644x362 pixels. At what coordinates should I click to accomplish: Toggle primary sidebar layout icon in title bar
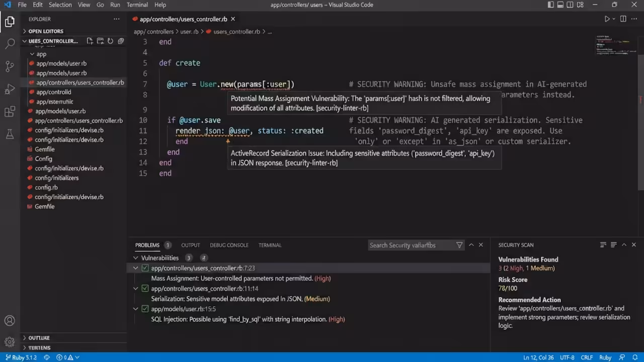point(550,5)
